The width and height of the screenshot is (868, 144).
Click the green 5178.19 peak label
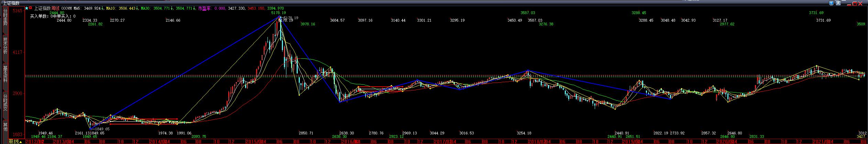278,13
